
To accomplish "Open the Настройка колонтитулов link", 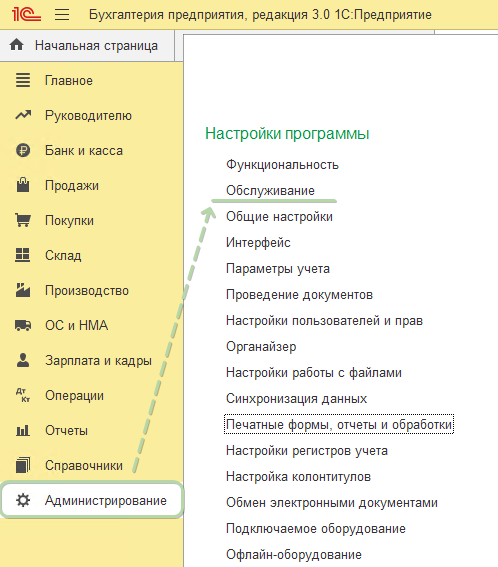I will [298, 477].
